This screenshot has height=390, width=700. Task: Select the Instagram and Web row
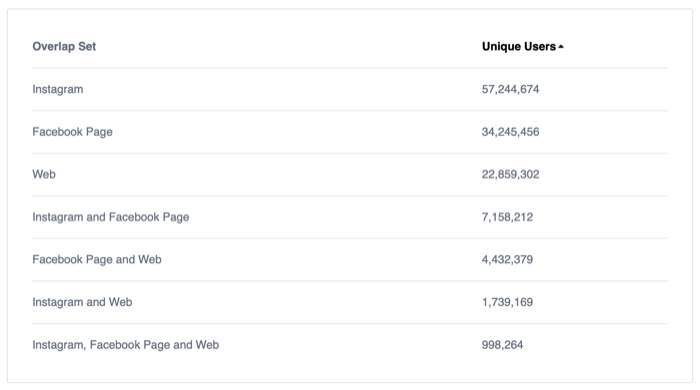(350, 302)
